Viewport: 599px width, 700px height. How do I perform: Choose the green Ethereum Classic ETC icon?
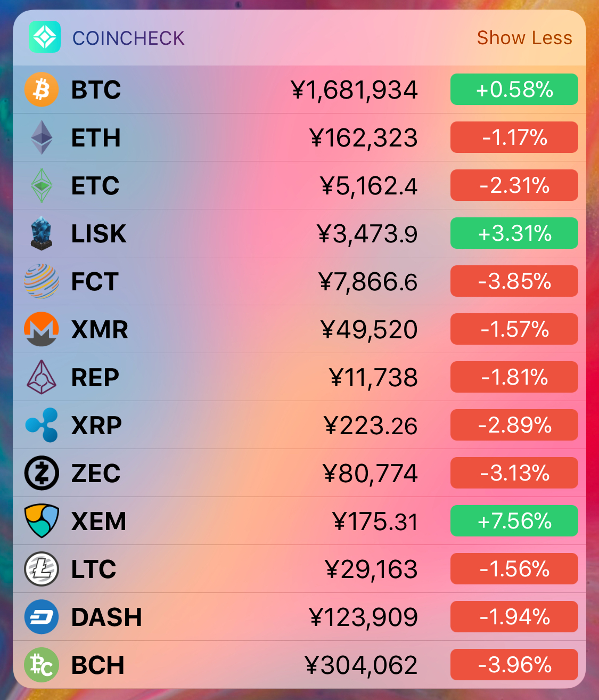42,185
